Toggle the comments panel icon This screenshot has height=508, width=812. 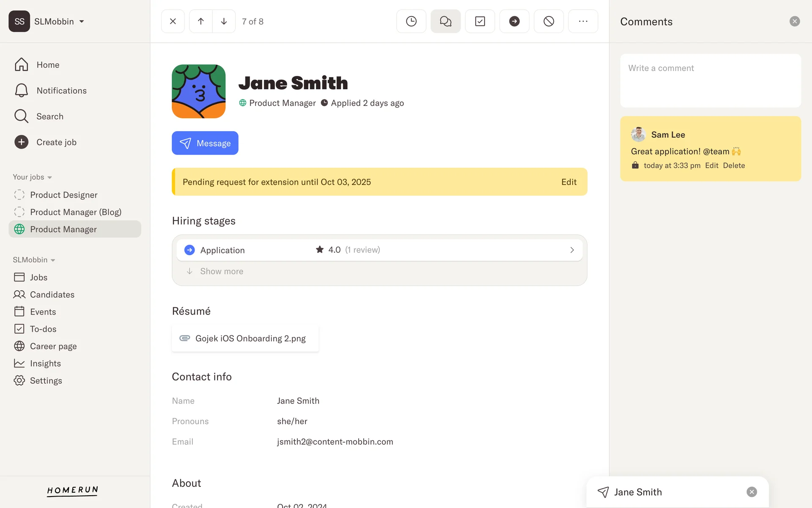point(445,21)
